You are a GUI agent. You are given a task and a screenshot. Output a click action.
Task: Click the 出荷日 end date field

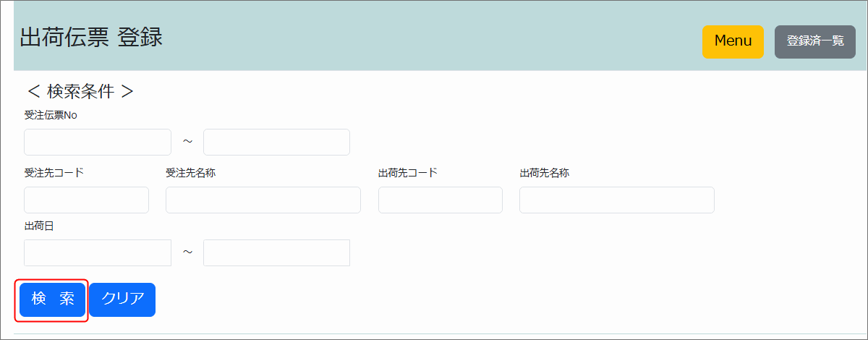click(276, 252)
